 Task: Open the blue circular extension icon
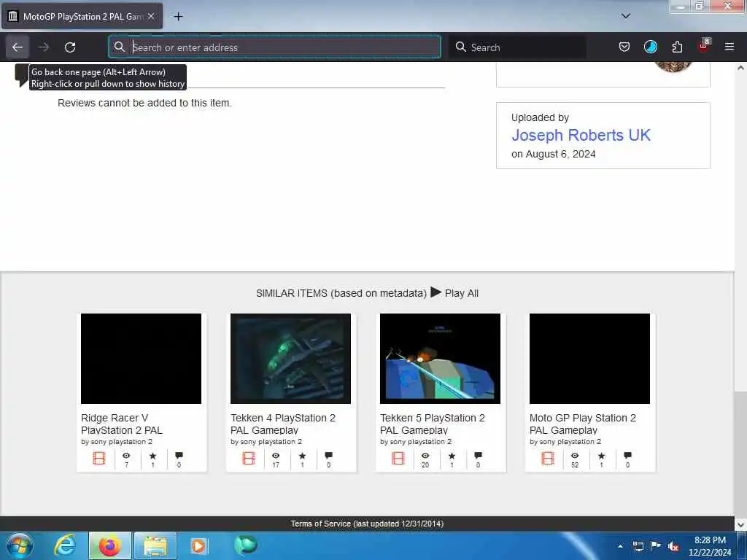click(650, 47)
